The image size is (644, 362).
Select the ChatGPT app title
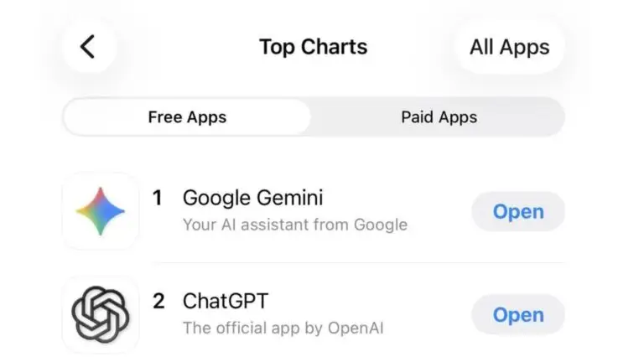pos(226,302)
